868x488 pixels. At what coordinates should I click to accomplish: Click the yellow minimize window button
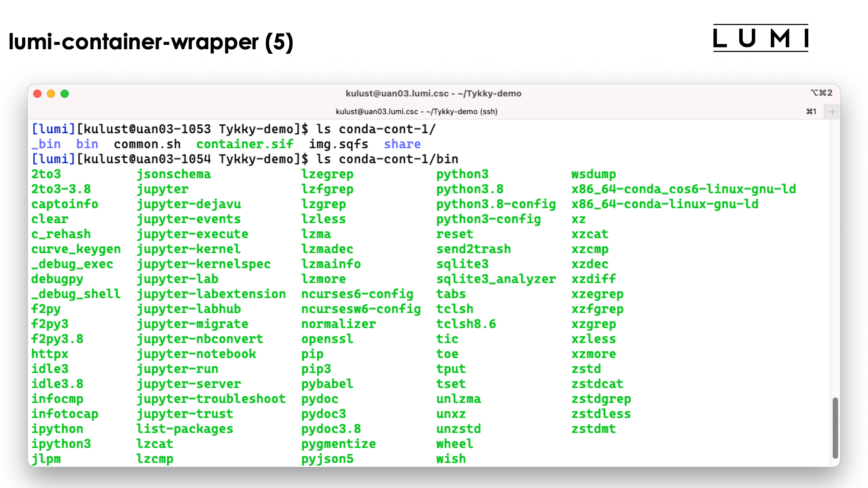[x=51, y=94]
